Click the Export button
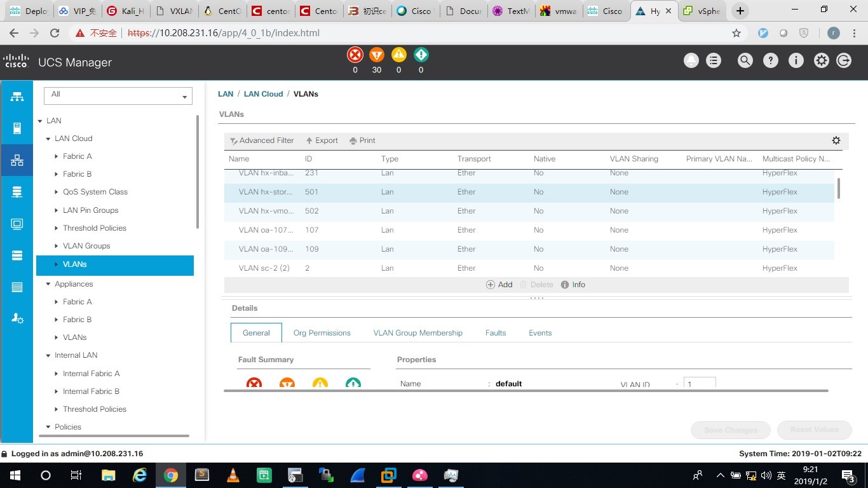 (322, 140)
